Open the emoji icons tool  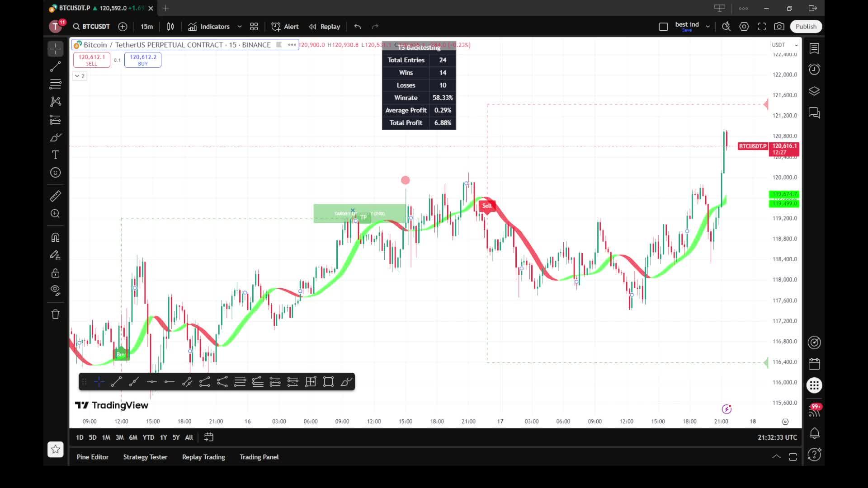point(56,173)
